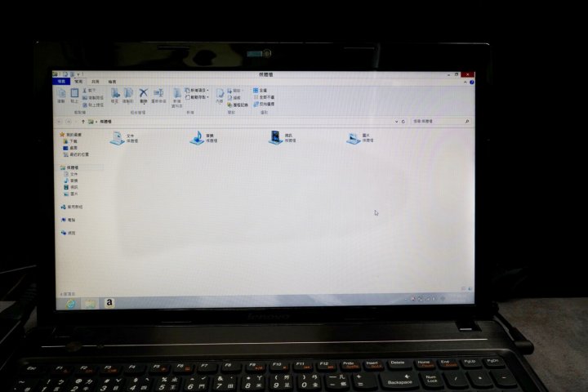This screenshot has height=392, width=588.
Task: Open Internet Explorer from taskbar
Action: point(71,304)
